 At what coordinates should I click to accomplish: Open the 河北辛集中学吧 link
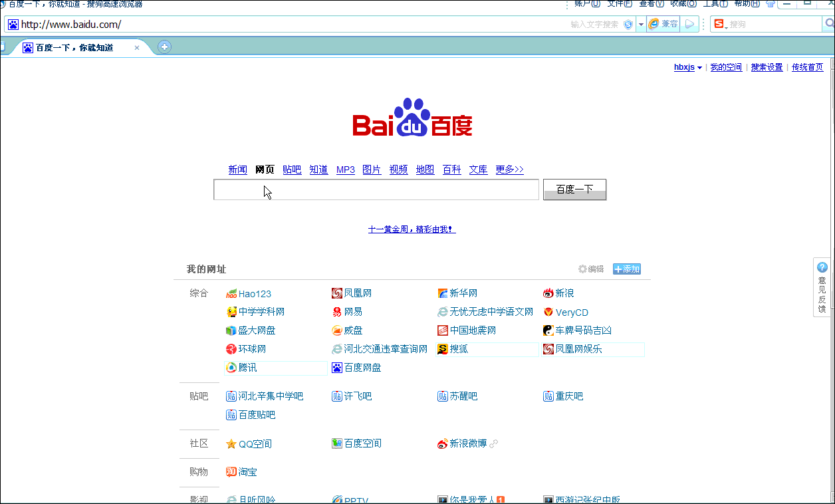(x=271, y=396)
